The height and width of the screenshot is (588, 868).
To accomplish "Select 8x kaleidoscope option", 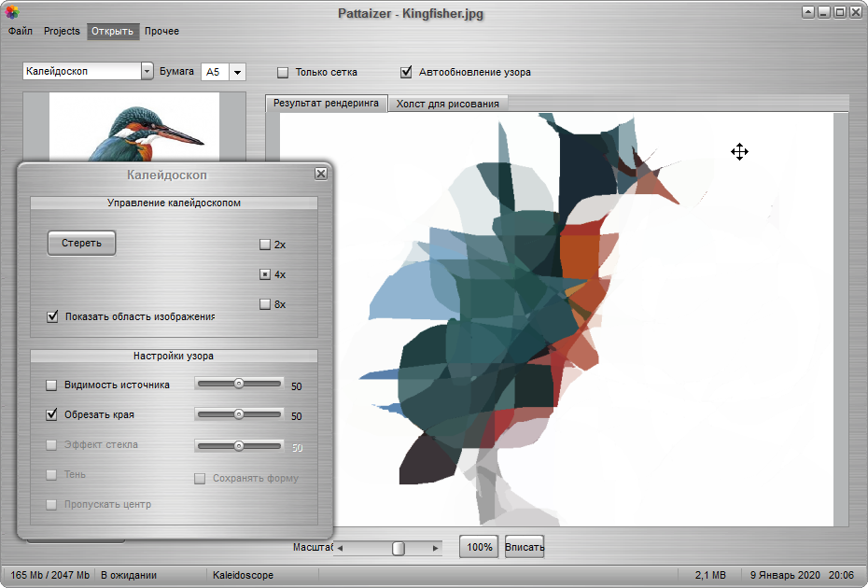I will click(265, 304).
